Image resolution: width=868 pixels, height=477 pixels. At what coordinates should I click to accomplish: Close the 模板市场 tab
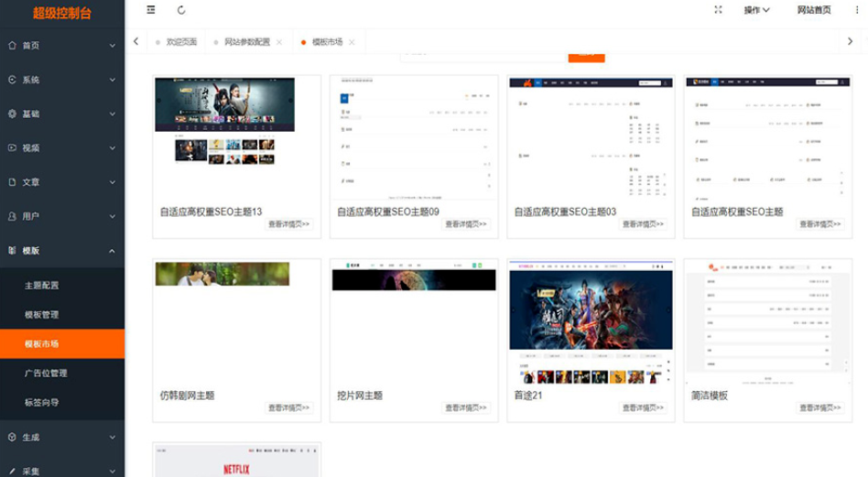point(352,42)
